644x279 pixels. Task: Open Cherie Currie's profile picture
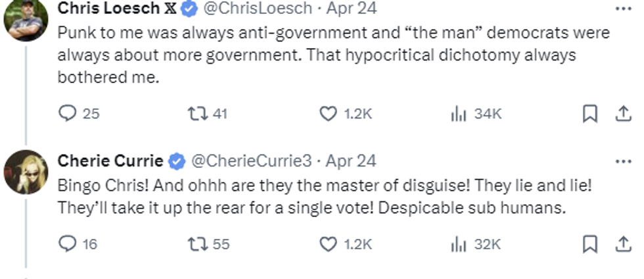26,172
